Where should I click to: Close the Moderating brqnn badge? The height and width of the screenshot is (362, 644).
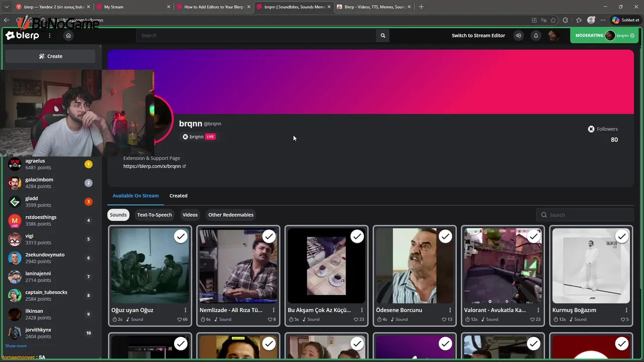(x=632, y=36)
